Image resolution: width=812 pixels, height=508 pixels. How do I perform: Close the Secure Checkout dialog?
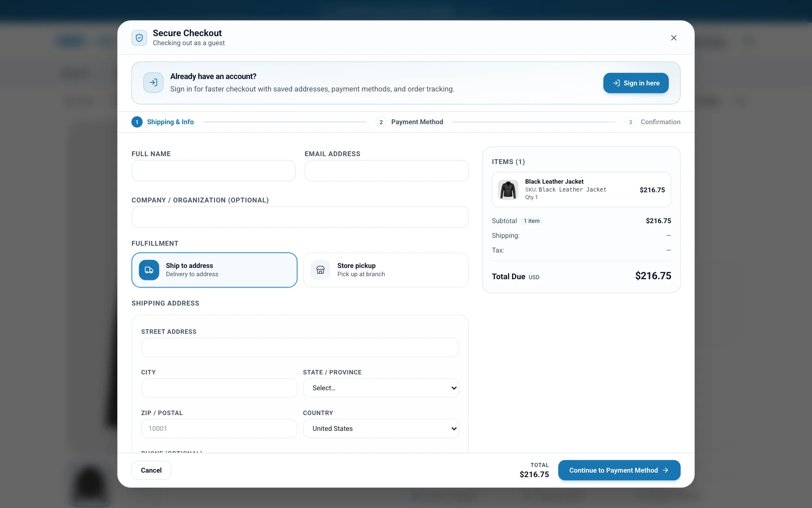[x=674, y=38]
